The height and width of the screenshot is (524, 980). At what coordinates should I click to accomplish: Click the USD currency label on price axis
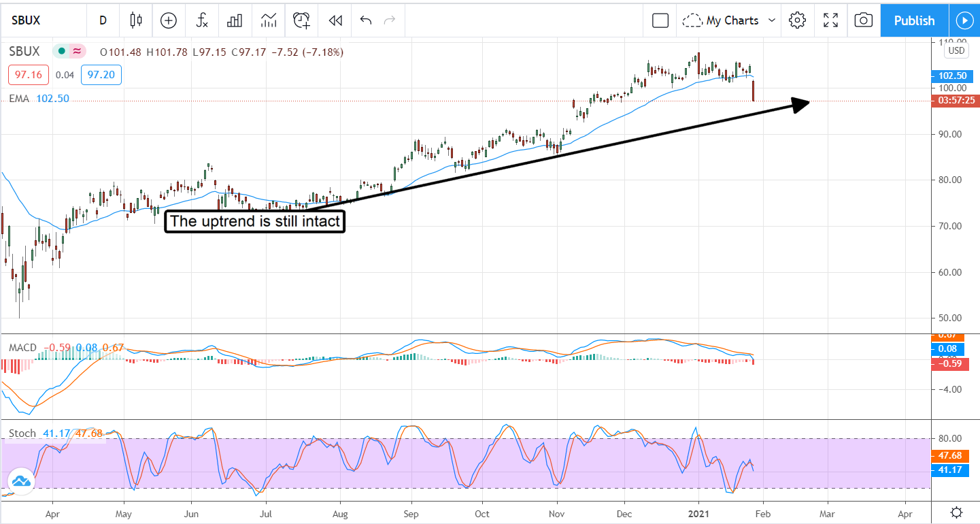pyautogui.click(x=956, y=50)
